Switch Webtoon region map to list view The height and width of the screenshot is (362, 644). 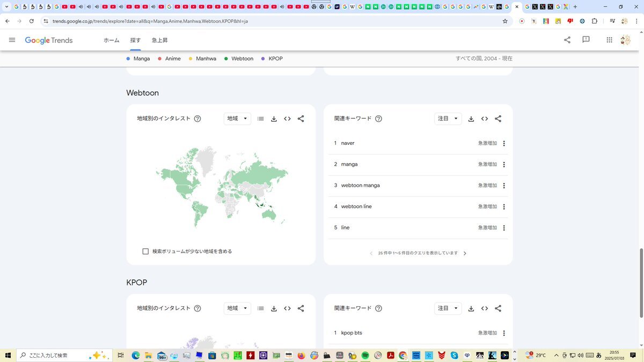point(260,119)
